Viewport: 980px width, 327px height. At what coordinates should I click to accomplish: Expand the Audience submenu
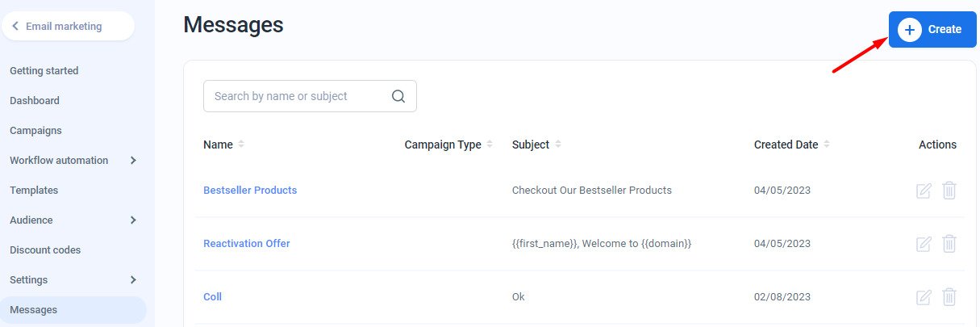click(x=133, y=220)
